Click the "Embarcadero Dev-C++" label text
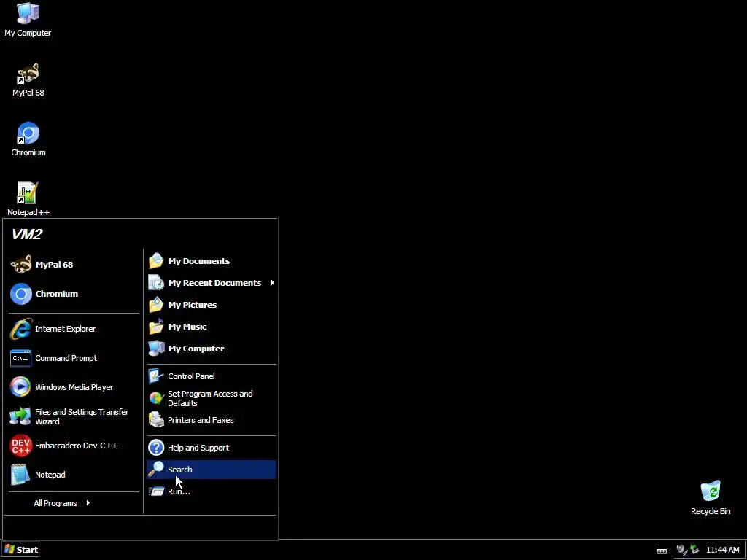The width and height of the screenshot is (747, 560). click(76, 446)
